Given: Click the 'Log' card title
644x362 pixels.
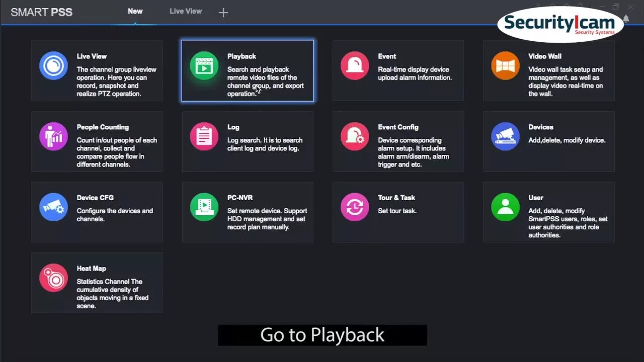Looking at the screenshot, I should click(x=233, y=127).
